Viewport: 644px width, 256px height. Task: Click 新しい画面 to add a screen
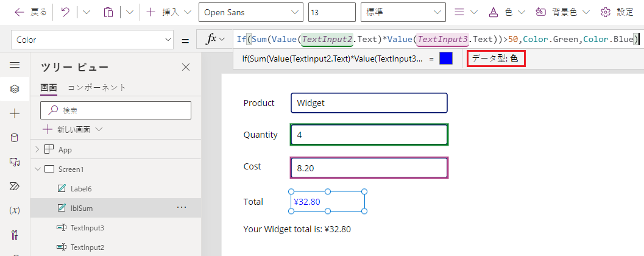point(67,129)
